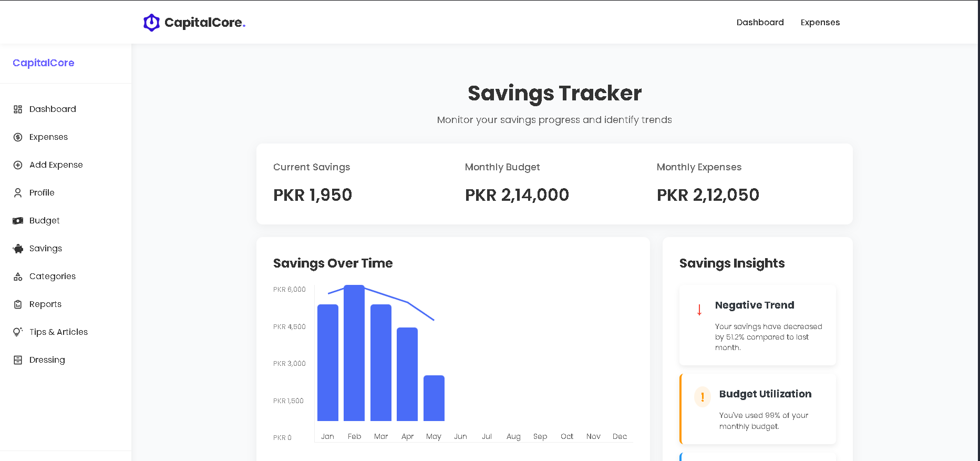Click the Dec month axis label
The width and height of the screenshot is (980, 461).
point(620,436)
